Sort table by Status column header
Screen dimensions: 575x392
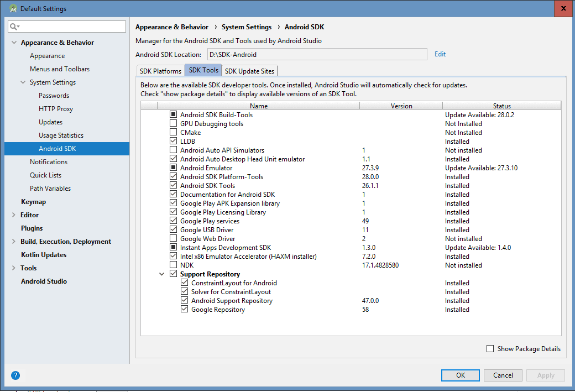pos(501,106)
